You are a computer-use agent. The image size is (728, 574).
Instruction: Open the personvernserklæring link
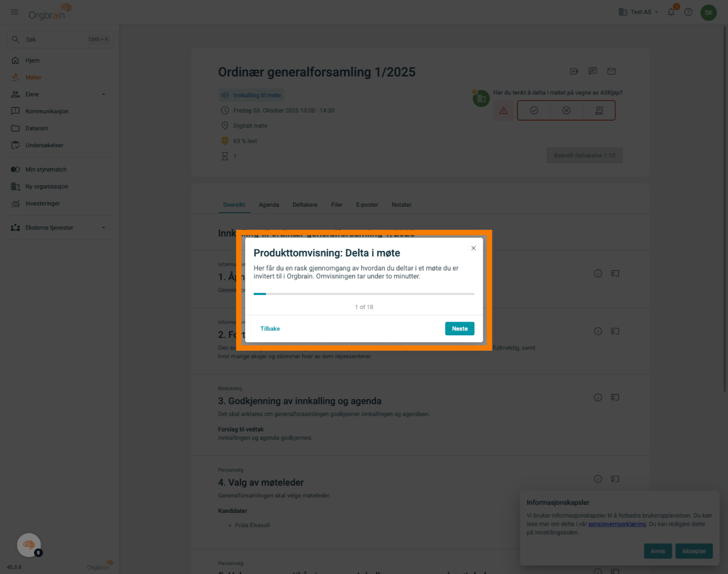pos(617,524)
